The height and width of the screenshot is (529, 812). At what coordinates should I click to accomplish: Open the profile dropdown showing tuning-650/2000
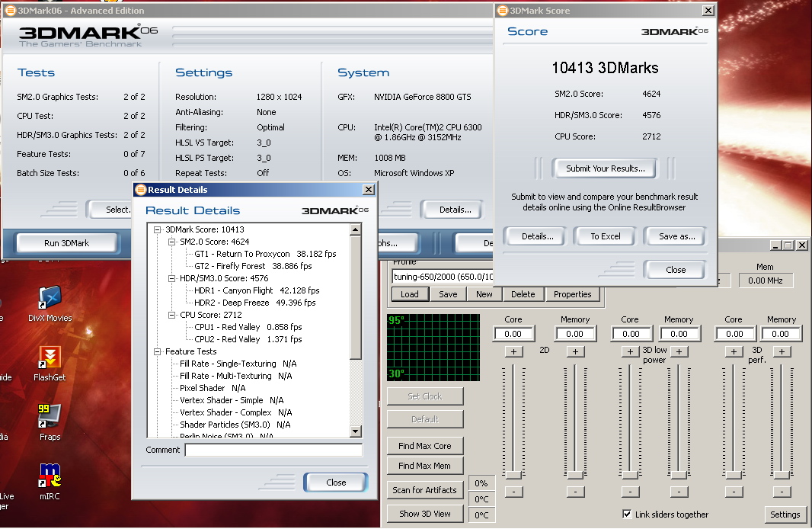pyautogui.click(x=443, y=277)
